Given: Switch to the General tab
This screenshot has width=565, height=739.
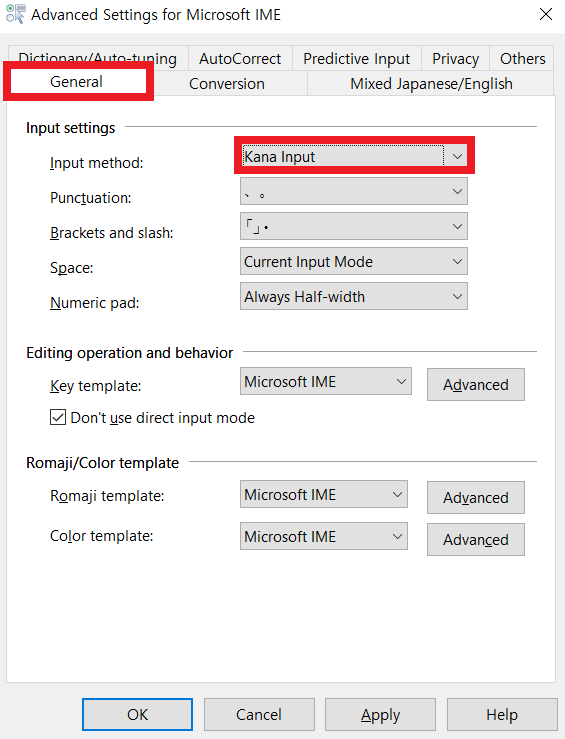Looking at the screenshot, I should 76,82.
